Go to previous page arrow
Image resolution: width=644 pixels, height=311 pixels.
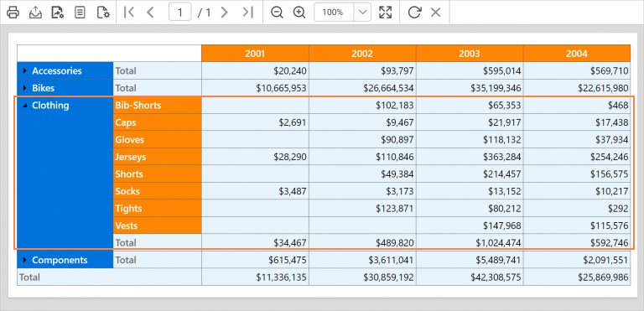click(150, 13)
